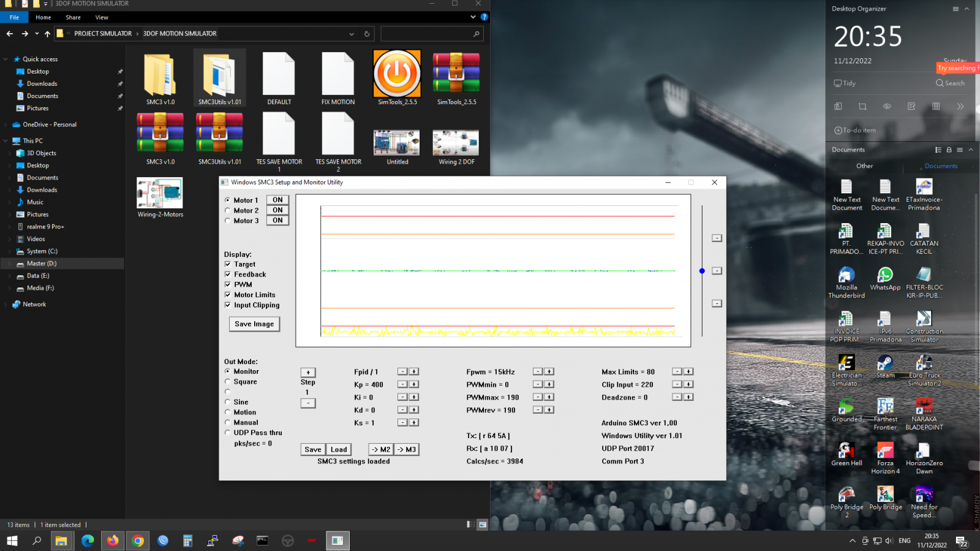
Task: Select TES SAVE MOTOR 2 file
Action: pos(338,142)
